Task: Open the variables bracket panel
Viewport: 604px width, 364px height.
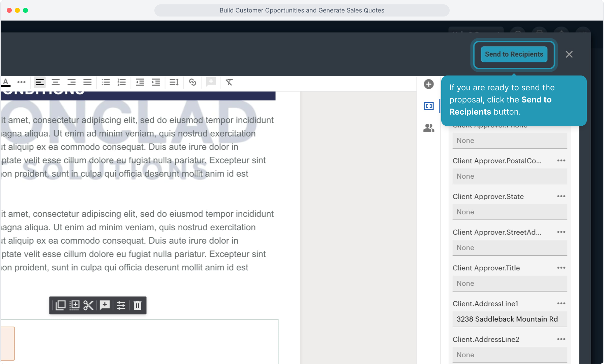Action: [429, 106]
